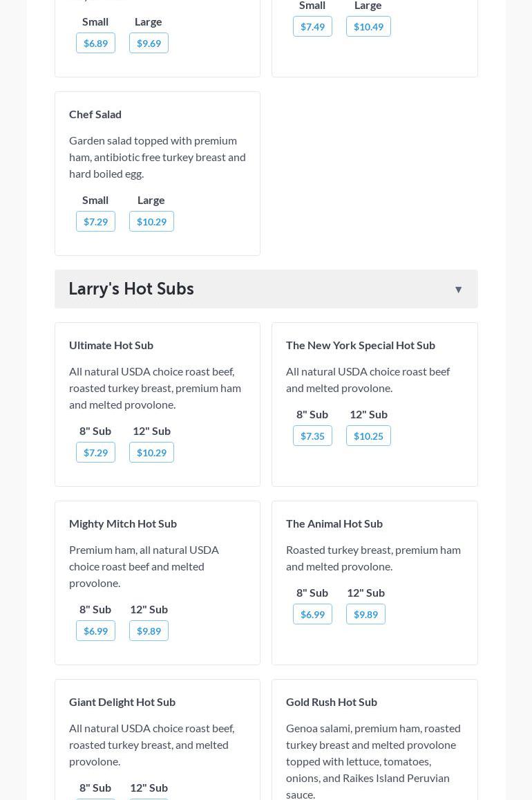
Task: Open The Animal Hot Sub title
Action: (x=334, y=523)
